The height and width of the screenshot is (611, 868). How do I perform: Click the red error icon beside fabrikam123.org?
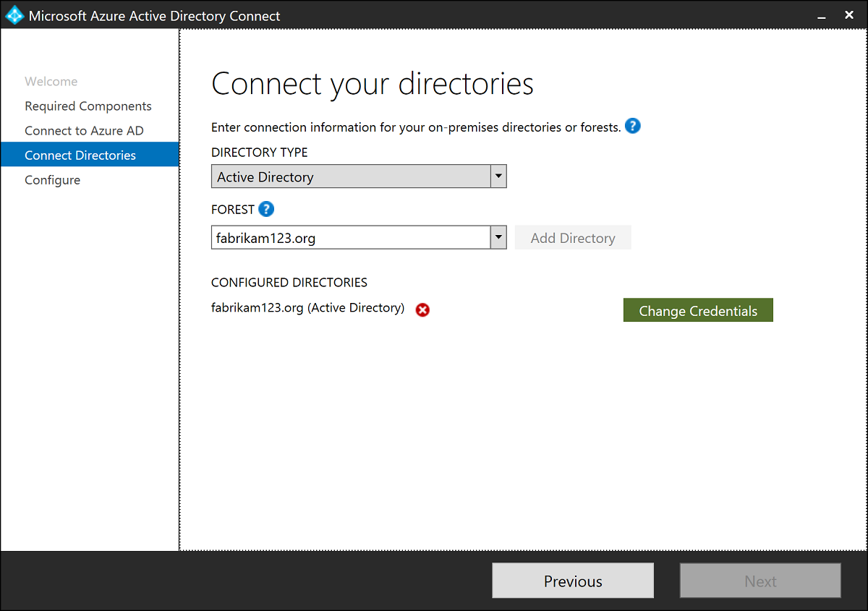[x=422, y=309]
